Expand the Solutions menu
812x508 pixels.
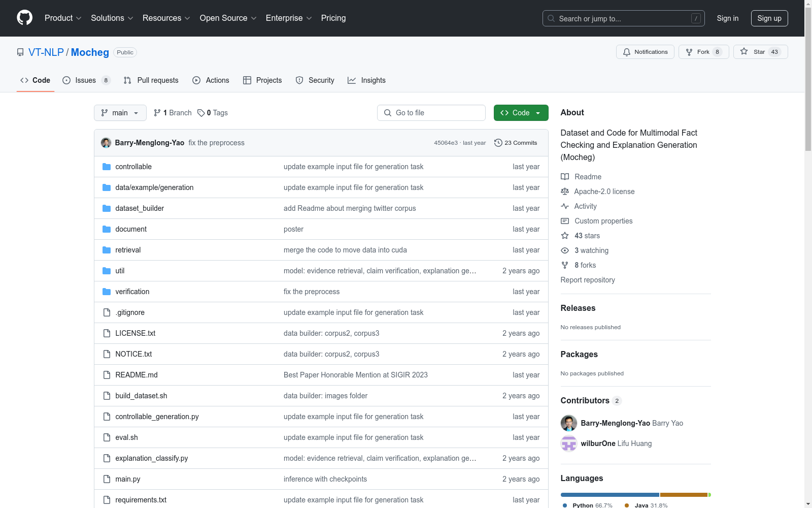tap(112, 18)
